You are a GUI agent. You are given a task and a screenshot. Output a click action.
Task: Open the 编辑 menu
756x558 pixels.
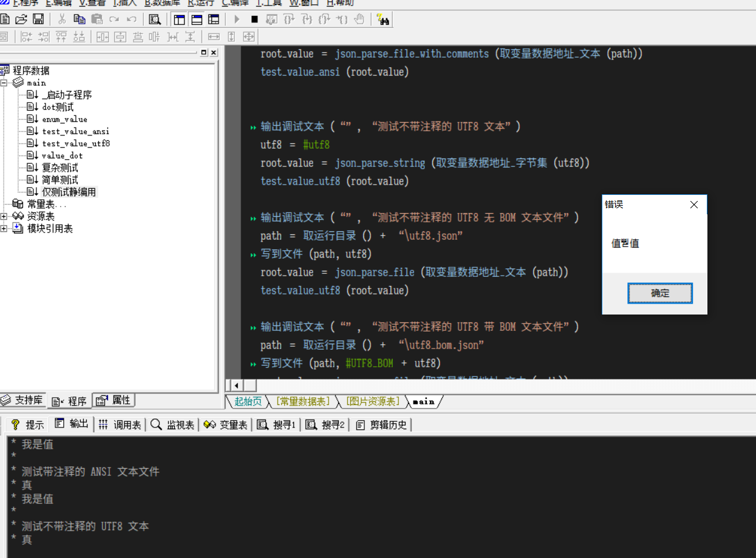click(x=58, y=3)
